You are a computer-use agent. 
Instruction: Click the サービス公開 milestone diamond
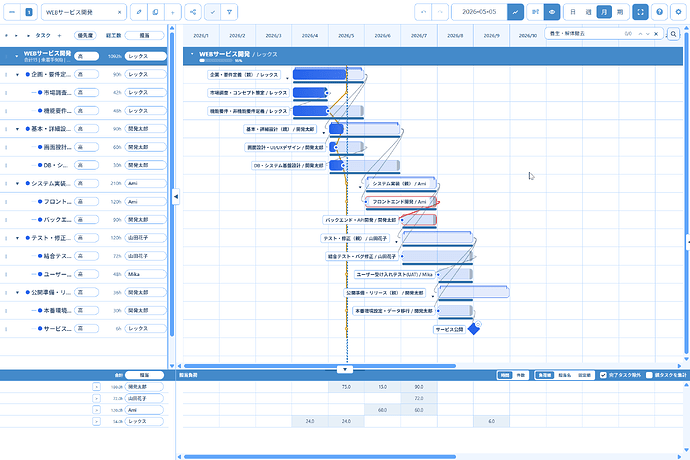click(x=473, y=329)
